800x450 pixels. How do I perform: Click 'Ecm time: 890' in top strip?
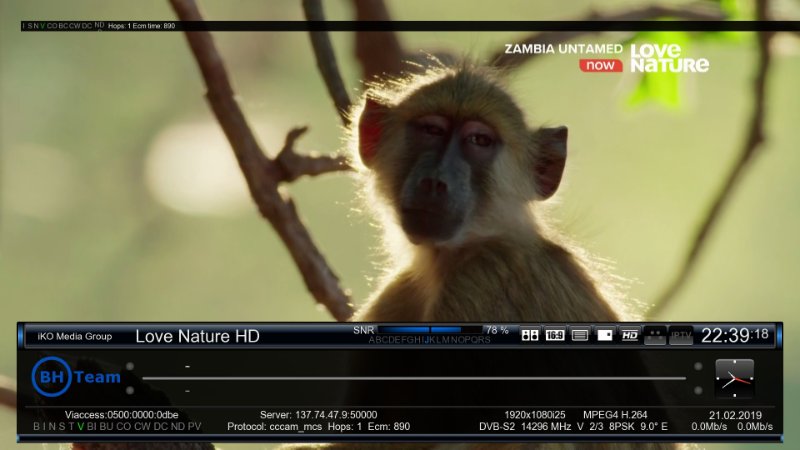coord(154,26)
